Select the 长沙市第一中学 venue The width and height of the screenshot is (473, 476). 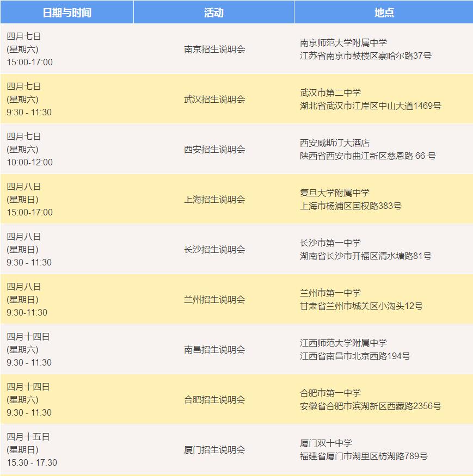pos(330,243)
